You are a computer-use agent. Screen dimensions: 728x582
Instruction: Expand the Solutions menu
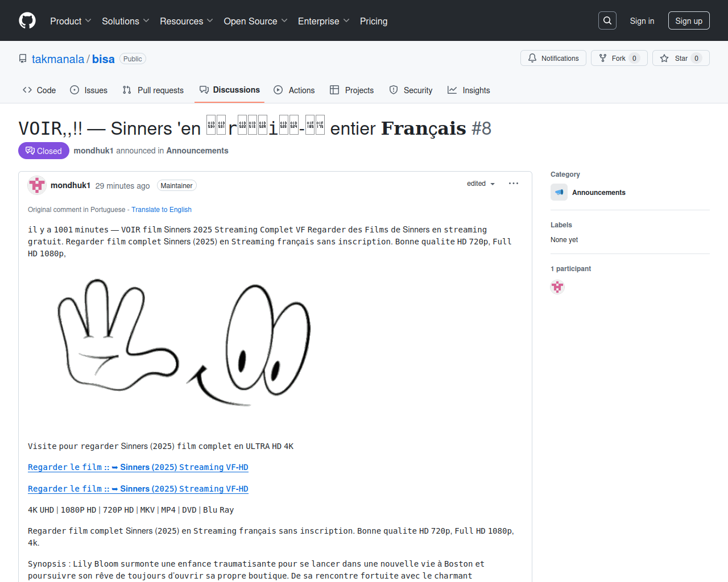point(126,21)
